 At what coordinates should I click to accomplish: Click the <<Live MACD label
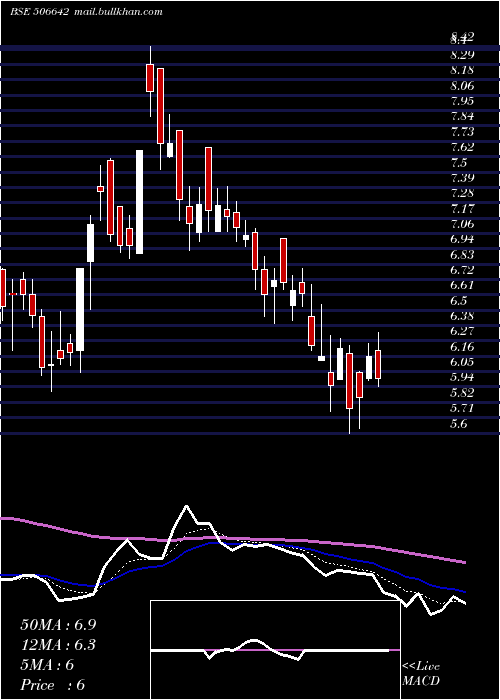pyautogui.click(x=421, y=674)
